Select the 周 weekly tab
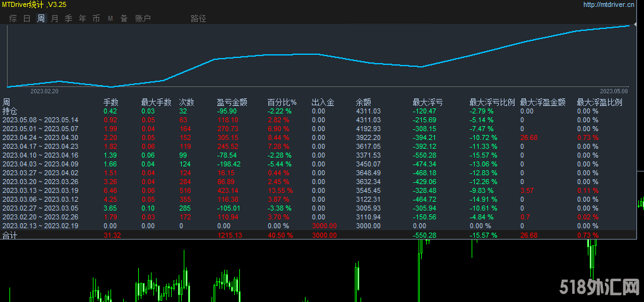The image size is (644, 302). [x=40, y=18]
